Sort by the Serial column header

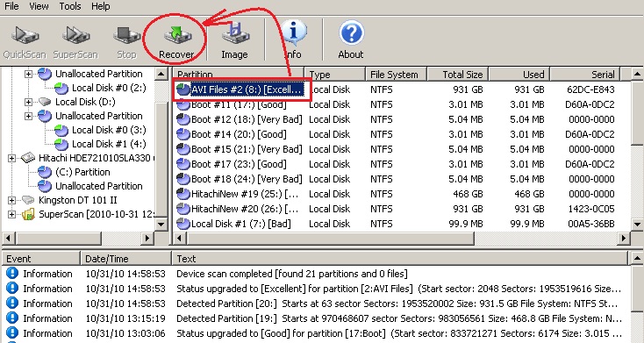click(585, 75)
